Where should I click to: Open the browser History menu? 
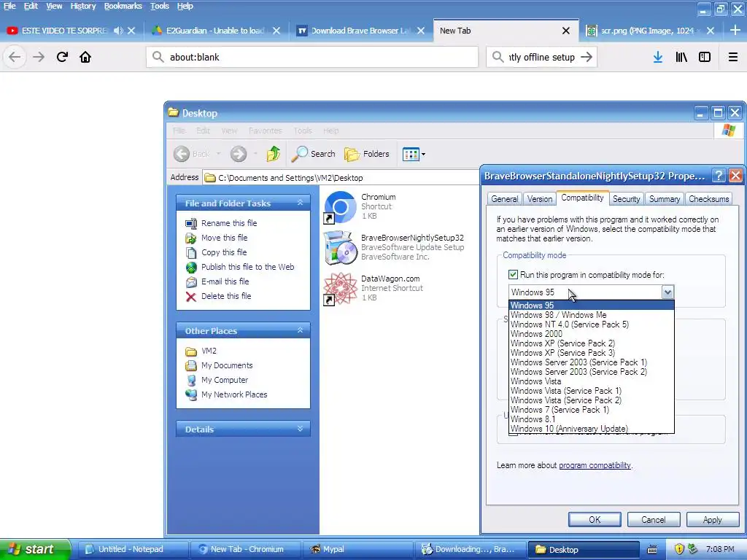pos(83,6)
